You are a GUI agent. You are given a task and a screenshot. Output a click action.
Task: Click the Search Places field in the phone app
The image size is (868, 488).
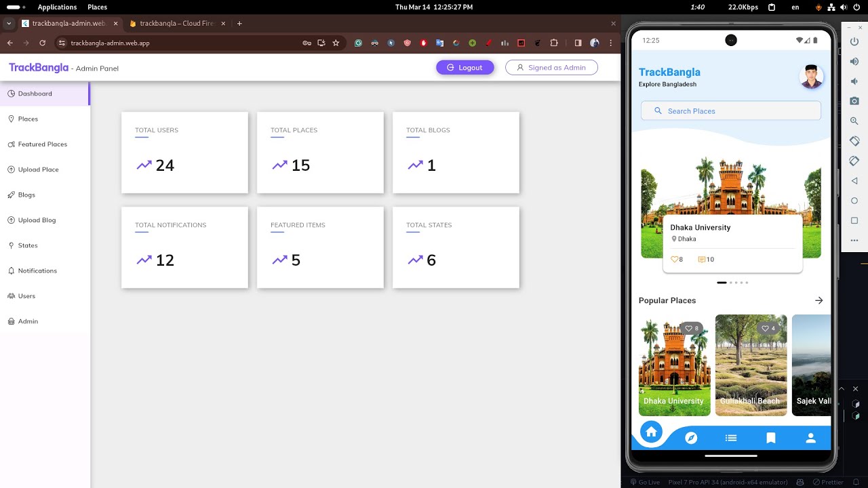(731, 111)
